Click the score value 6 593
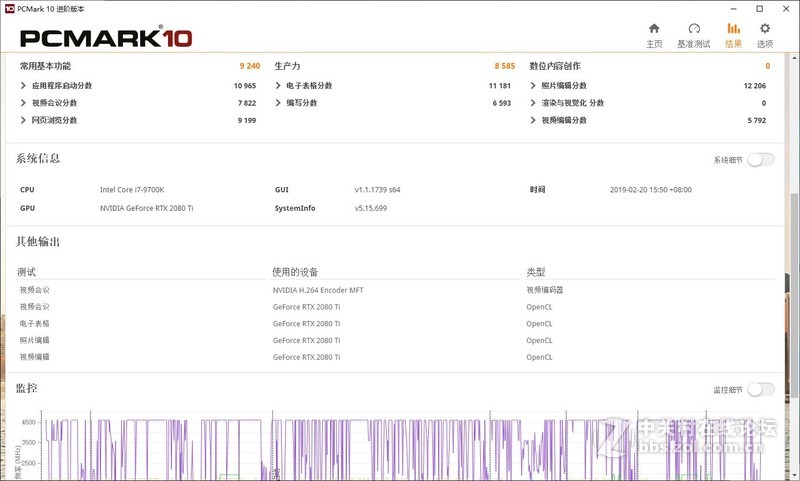The width and height of the screenshot is (800, 481). coord(502,103)
